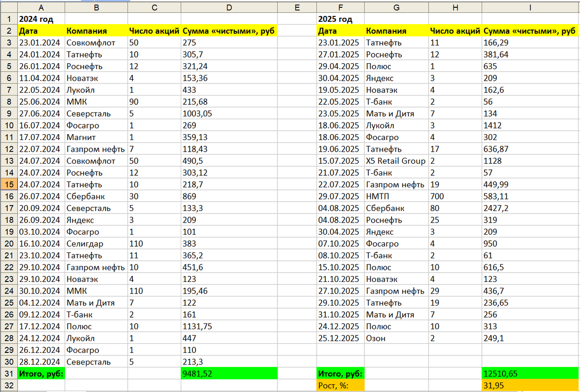Select column D header
This screenshot has width=580, height=392.
(229, 8)
